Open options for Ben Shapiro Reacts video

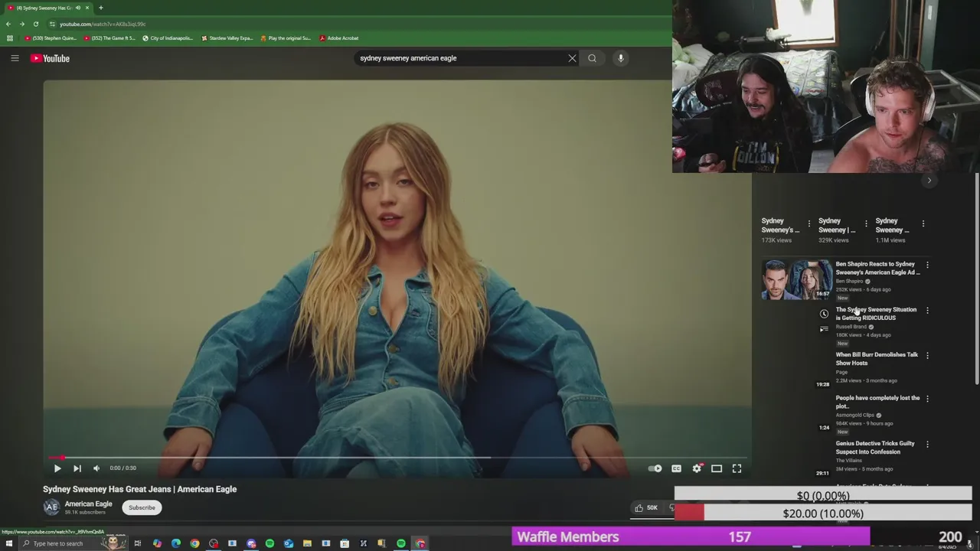[x=927, y=265]
